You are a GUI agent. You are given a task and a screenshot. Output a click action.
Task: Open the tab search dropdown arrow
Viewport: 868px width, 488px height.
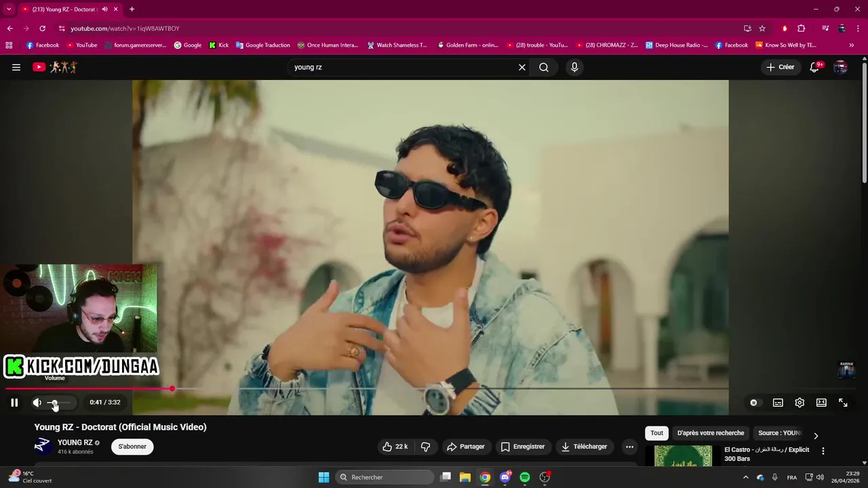pos(9,9)
